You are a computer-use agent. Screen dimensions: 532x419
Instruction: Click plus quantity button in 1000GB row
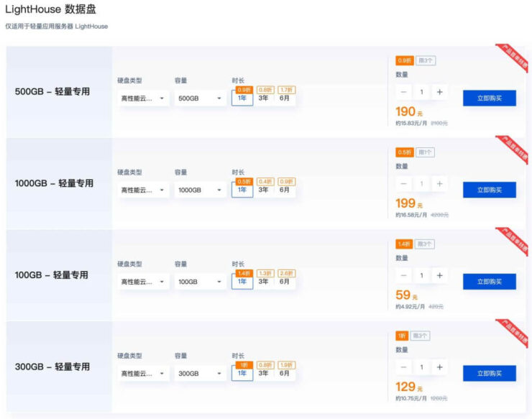440,183
